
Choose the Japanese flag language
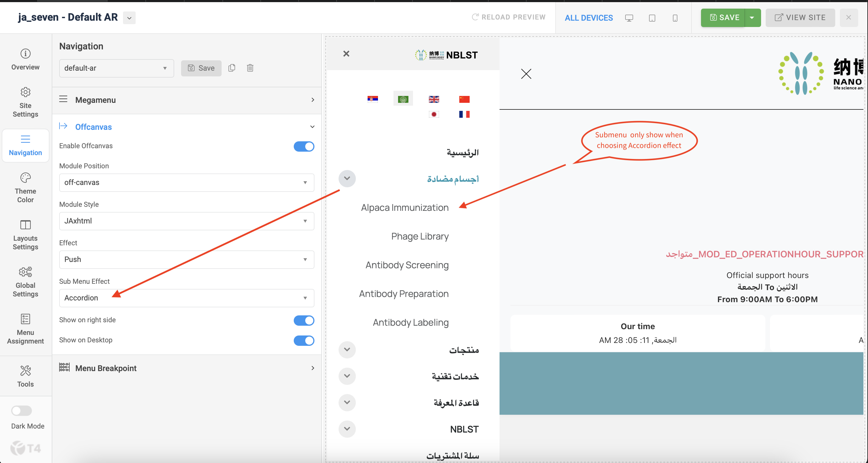434,115
